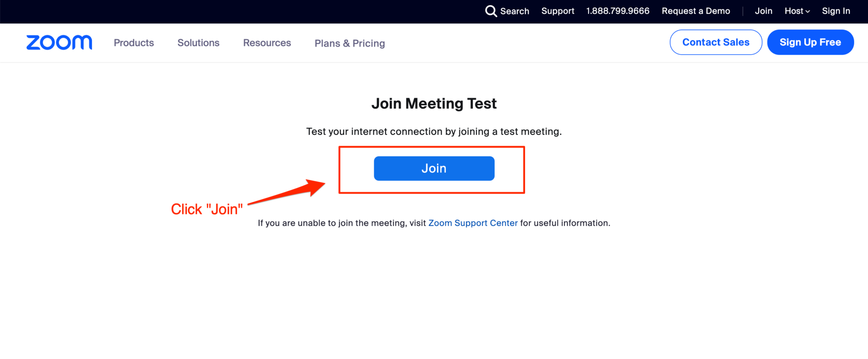Click Contact Sales
868x359 pixels.
pyautogui.click(x=715, y=42)
